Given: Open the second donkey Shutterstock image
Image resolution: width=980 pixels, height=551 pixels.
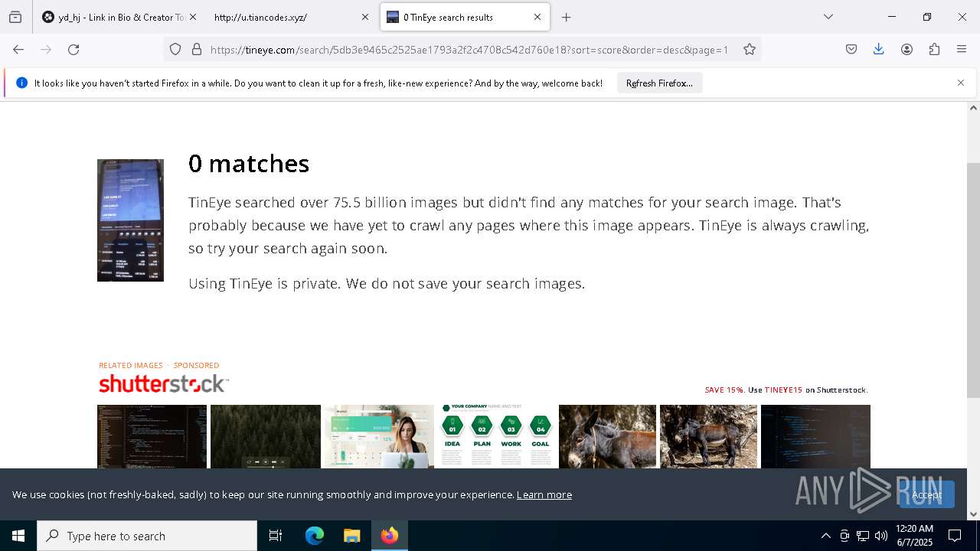Looking at the screenshot, I should point(708,436).
